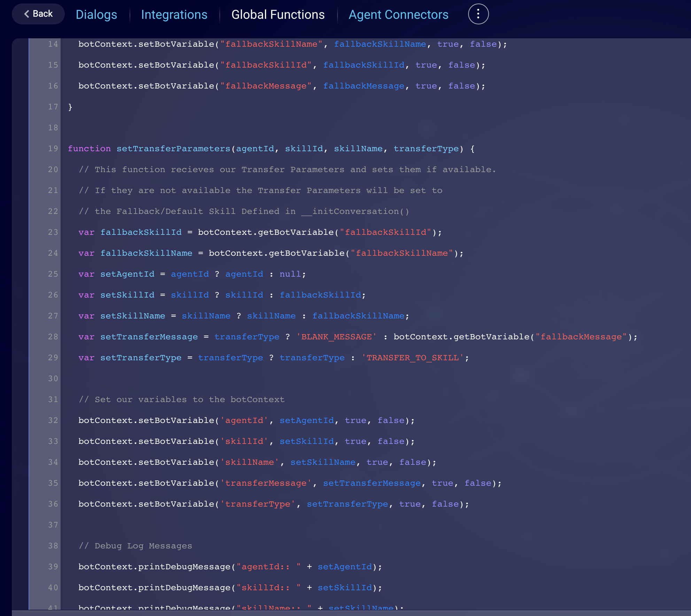
Task: Click the back chevron arrow icon
Action: (26, 14)
